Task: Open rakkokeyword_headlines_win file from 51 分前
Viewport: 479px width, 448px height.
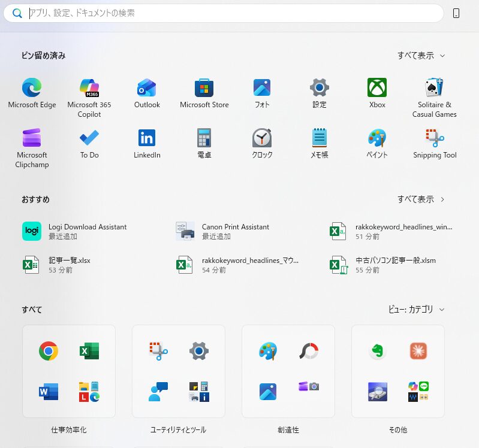Action: (x=391, y=231)
